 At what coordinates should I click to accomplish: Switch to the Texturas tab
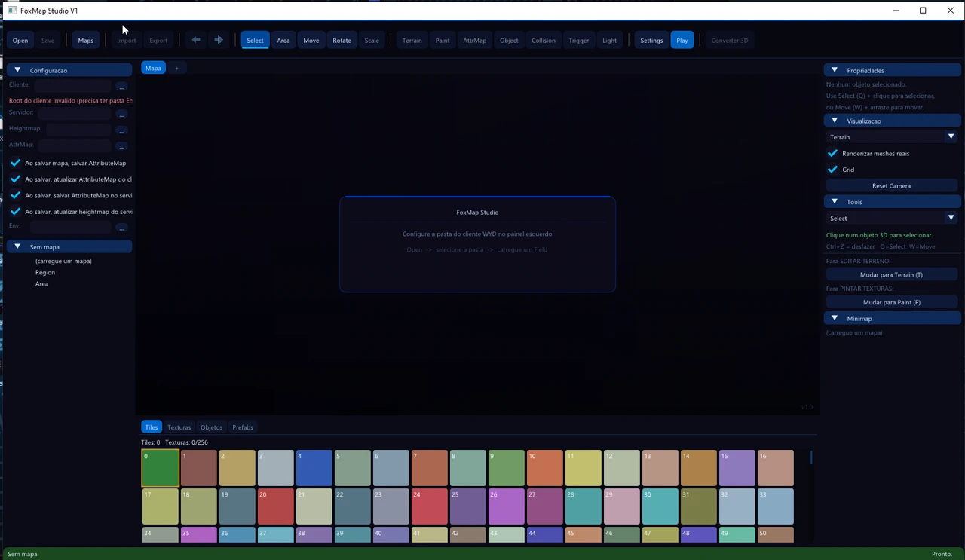pos(179,427)
